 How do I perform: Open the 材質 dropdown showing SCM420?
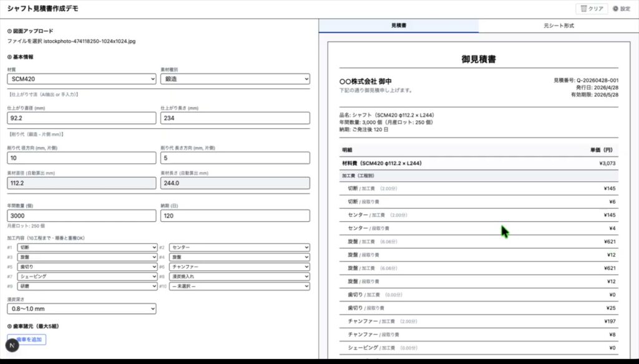(82, 79)
